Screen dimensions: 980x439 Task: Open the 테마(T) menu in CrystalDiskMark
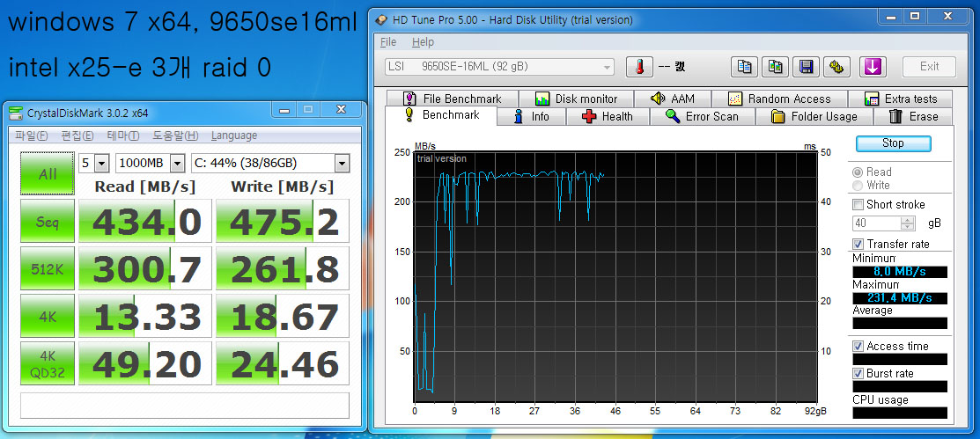pos(123,135)
